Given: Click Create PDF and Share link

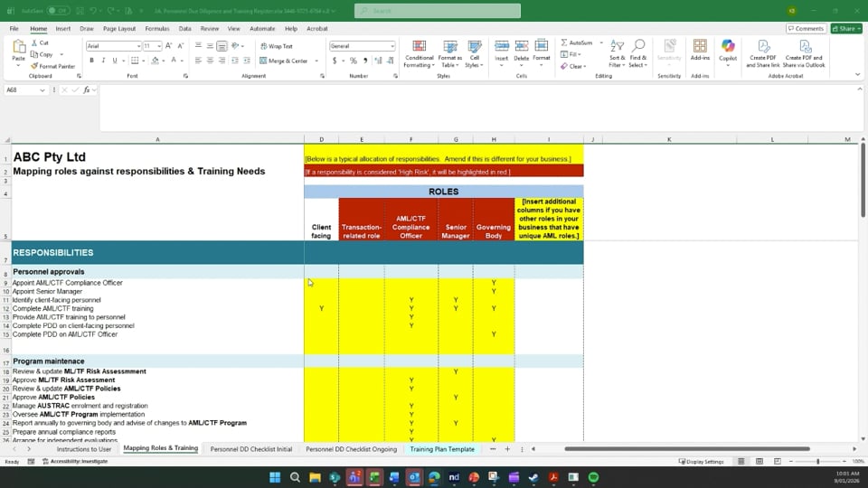Looking at the screenshot, I should point(763,54).
